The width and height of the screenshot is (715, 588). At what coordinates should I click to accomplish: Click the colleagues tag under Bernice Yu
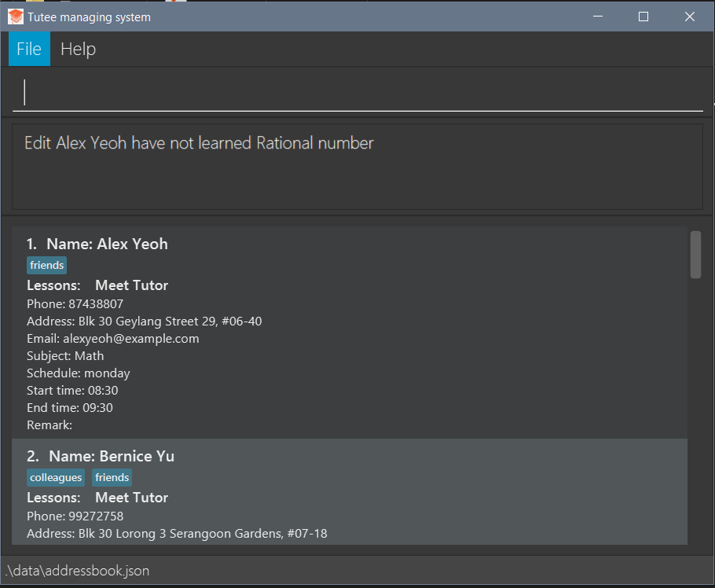pos(56,478)
